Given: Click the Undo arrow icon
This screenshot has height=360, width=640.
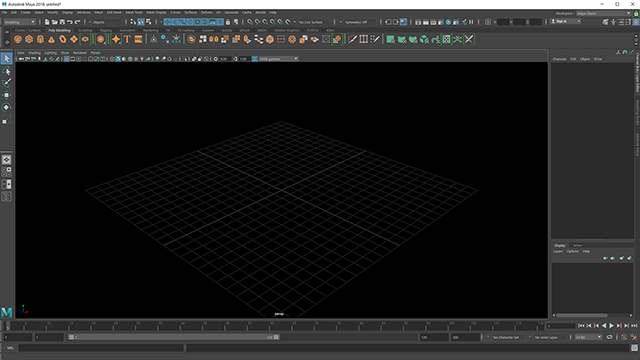Looking at the screenshot, I should 70,22.
